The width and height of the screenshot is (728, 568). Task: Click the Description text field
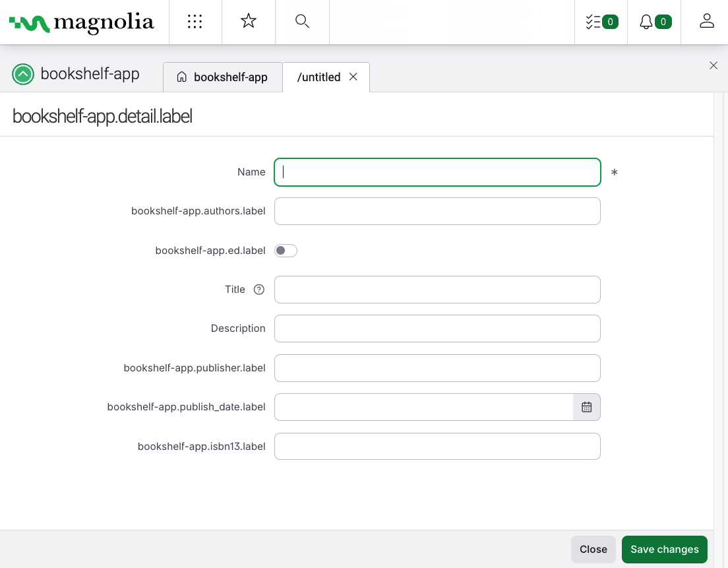tap(437, 329)
